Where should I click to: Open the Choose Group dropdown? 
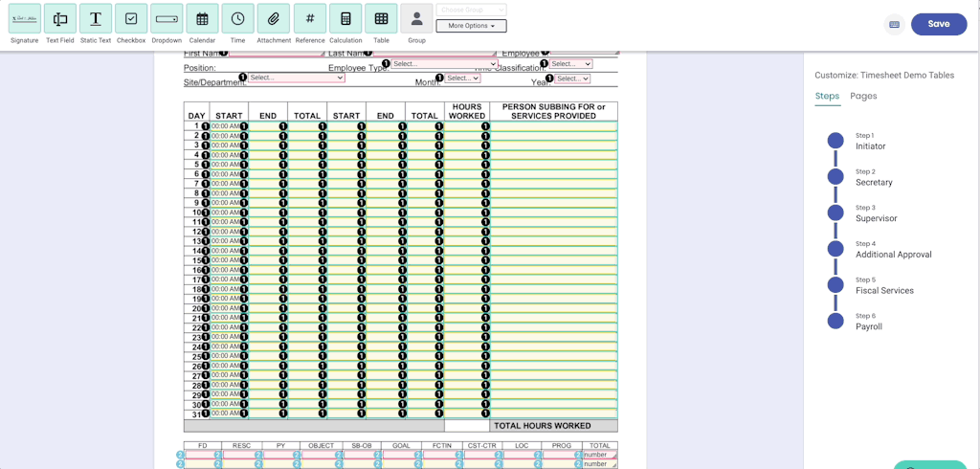pyautogui.click(x=471, y=10)
